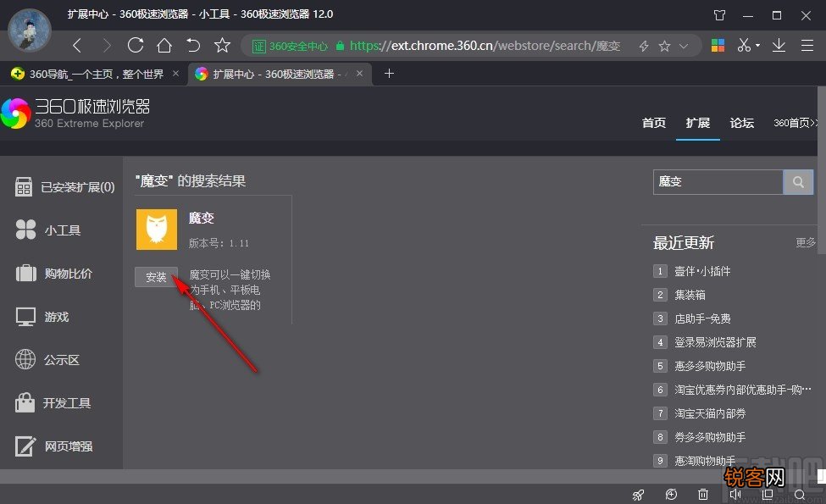826x504 pixels.
Task: Select the 小工具 sidebar icon
Action: click(51, 230)
